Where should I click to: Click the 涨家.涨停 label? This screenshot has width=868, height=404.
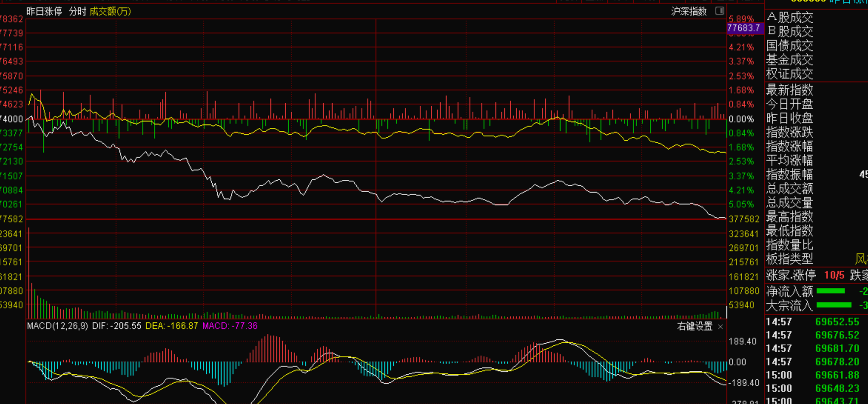(x=791, y=275)
